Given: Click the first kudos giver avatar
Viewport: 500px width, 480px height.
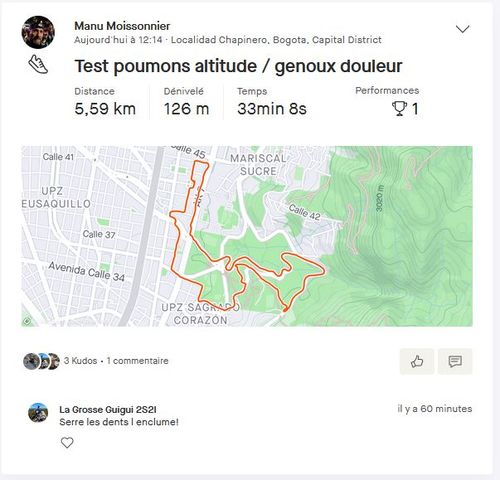Looking at the screenshot, I should [x=31, y=361].
